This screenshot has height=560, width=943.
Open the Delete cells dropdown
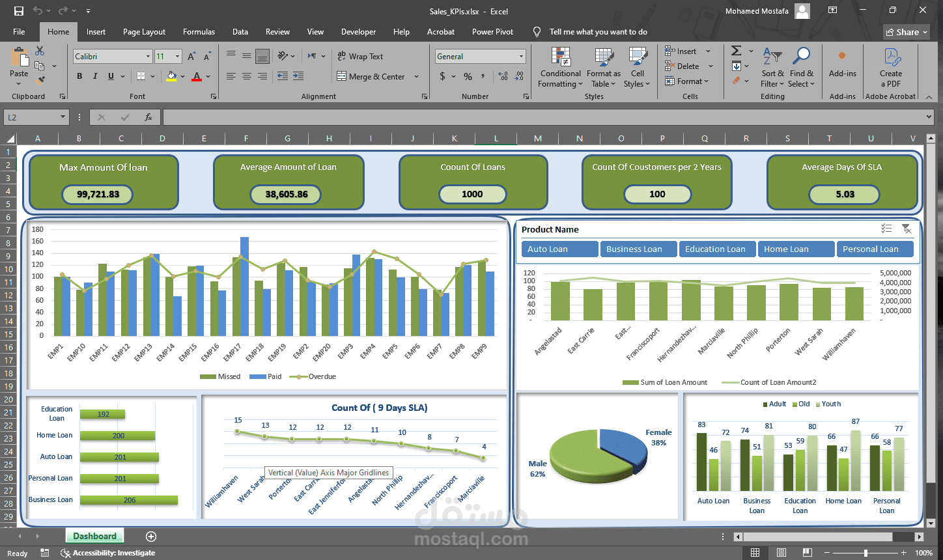[711, 66]
